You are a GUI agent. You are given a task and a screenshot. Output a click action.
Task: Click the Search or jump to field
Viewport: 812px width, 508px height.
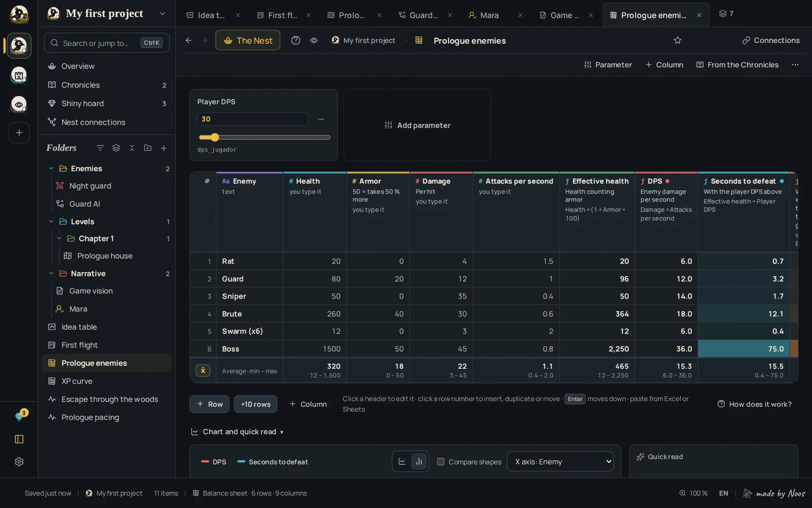tap(107, 43)
